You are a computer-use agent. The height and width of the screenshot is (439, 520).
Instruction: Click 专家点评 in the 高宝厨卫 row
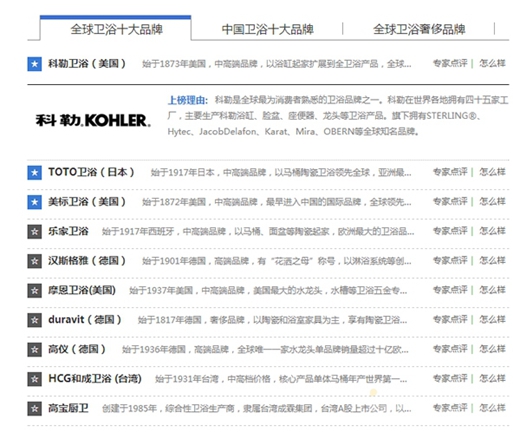point(450,408)
